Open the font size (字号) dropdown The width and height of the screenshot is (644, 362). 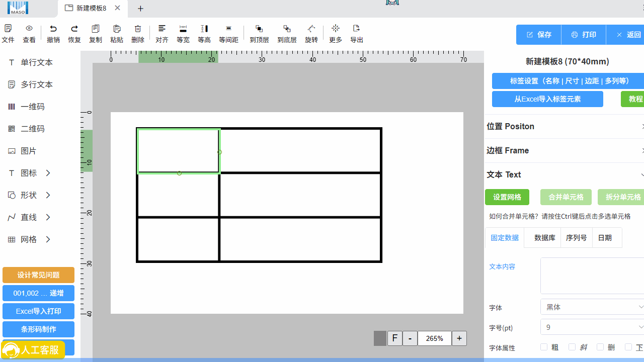point(592,327)
